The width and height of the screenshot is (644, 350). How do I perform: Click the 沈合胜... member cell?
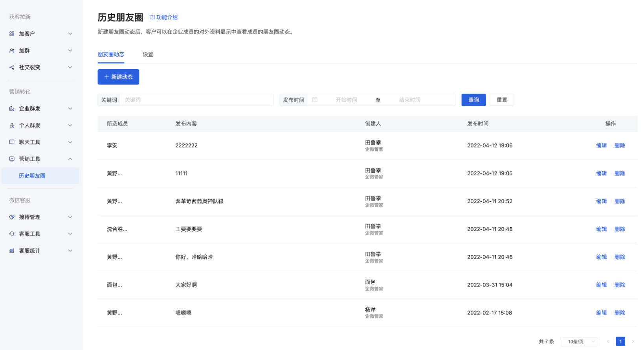[117, 229]
